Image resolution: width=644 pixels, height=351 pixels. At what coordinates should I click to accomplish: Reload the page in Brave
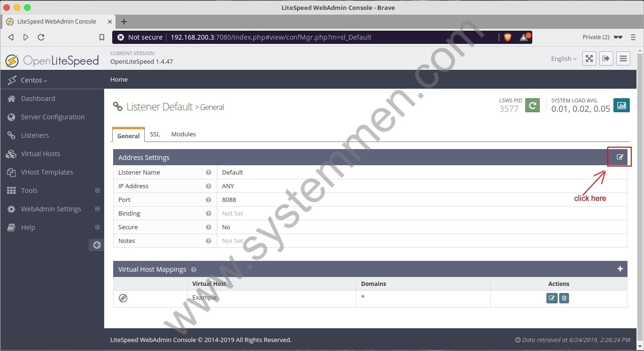pos(41,37)
